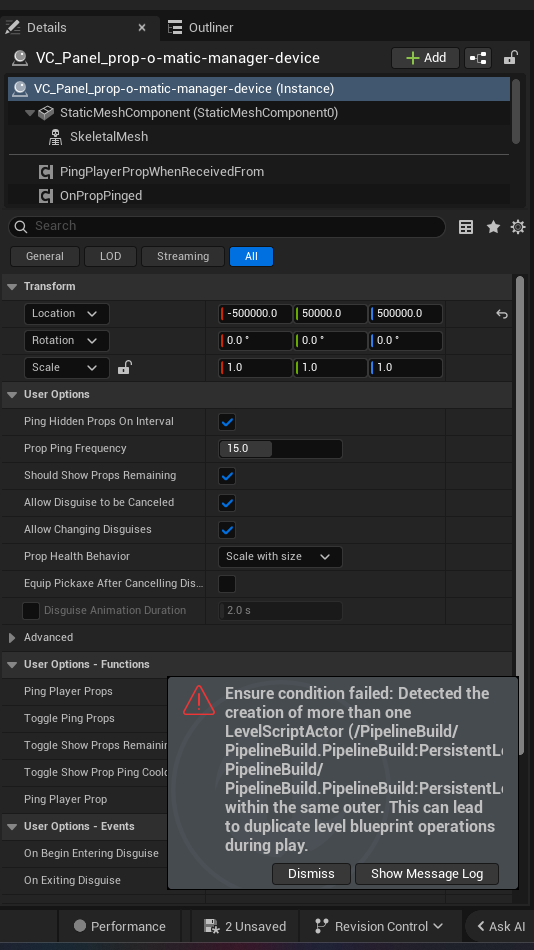Toggle the Scale lock icon

click(124, 367)
